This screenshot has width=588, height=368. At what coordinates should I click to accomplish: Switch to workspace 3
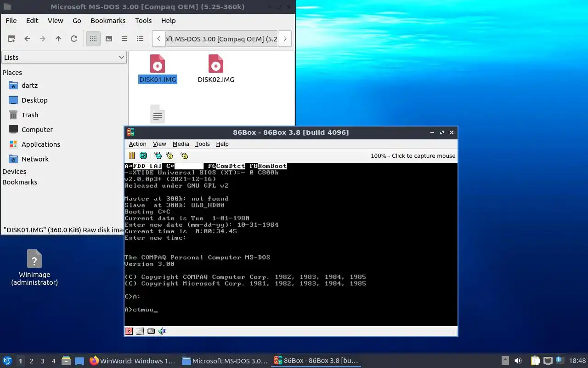click(43, 361)
